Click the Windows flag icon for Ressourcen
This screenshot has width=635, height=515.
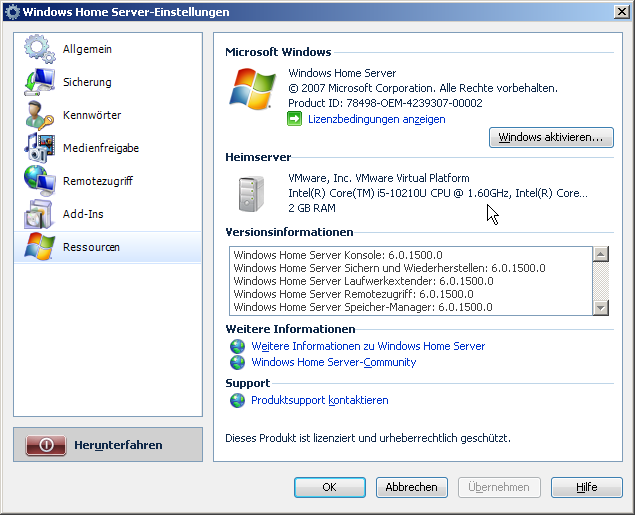click(x=39, y=247)
